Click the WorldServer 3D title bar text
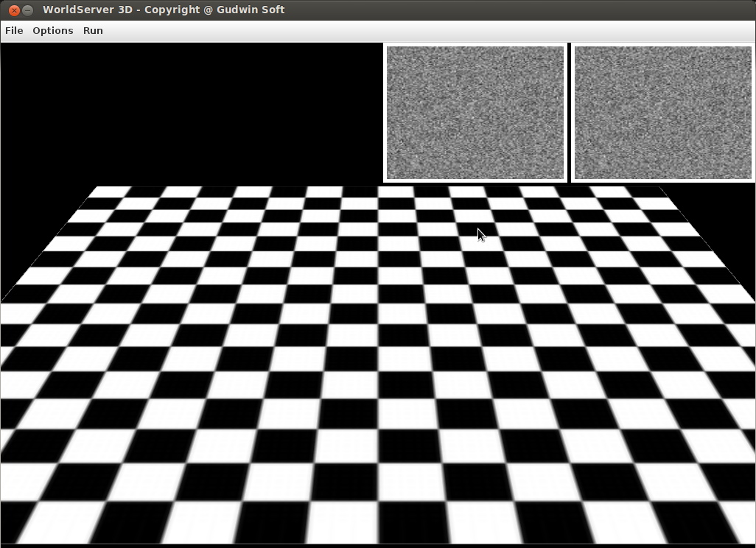This screenshot has width=756, height=548. coord(164,10)
